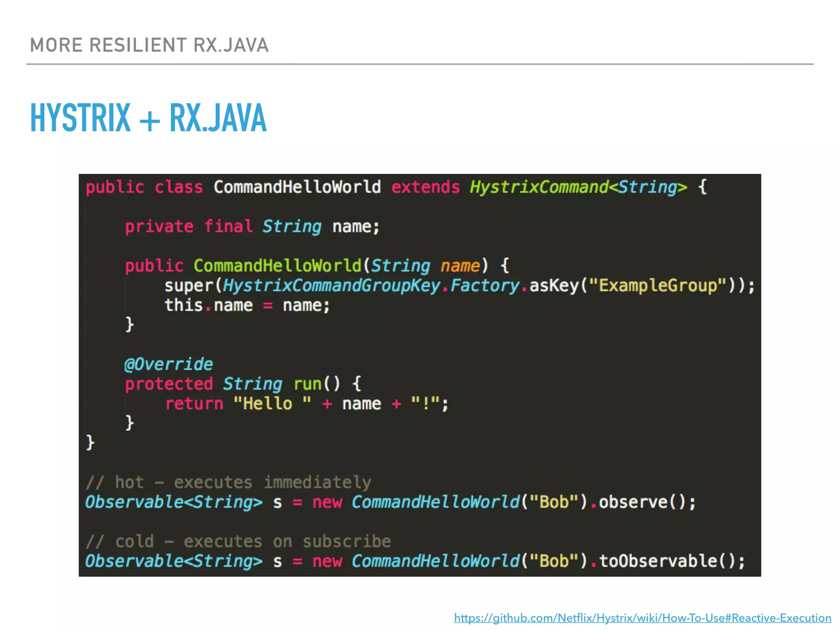Click the 'public class CommandHelloWorld' code line

tap(396, 187)
